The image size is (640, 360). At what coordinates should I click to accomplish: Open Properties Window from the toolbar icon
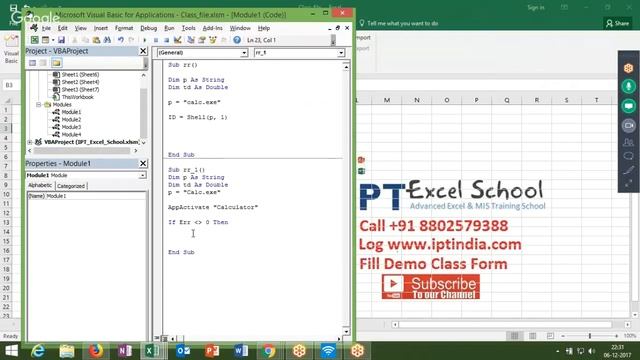point(202,40)
